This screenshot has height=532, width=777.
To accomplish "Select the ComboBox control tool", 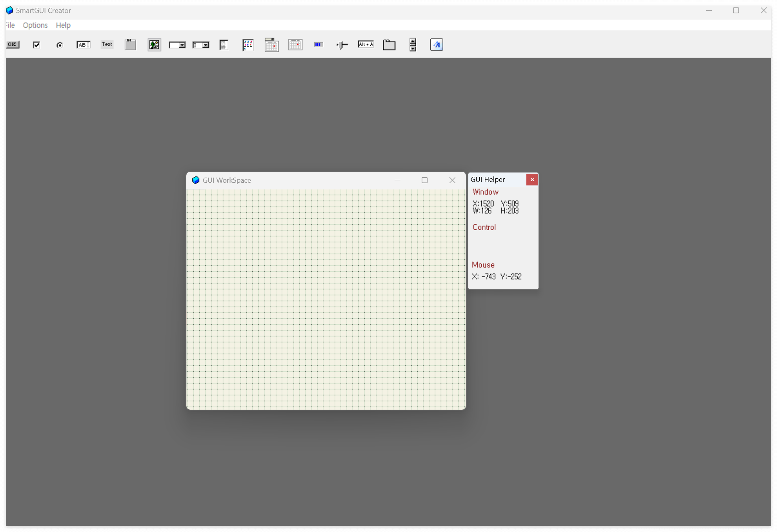I will coord(201,45).
